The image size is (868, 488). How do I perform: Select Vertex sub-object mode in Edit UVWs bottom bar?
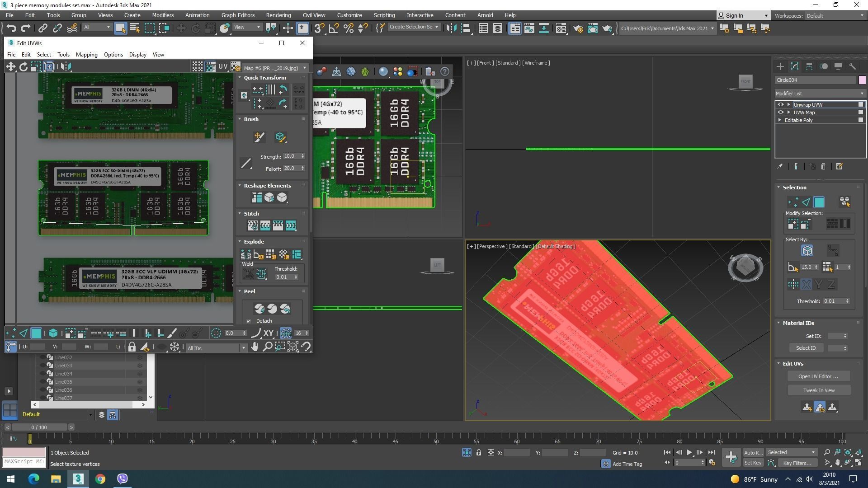[10, 333]
